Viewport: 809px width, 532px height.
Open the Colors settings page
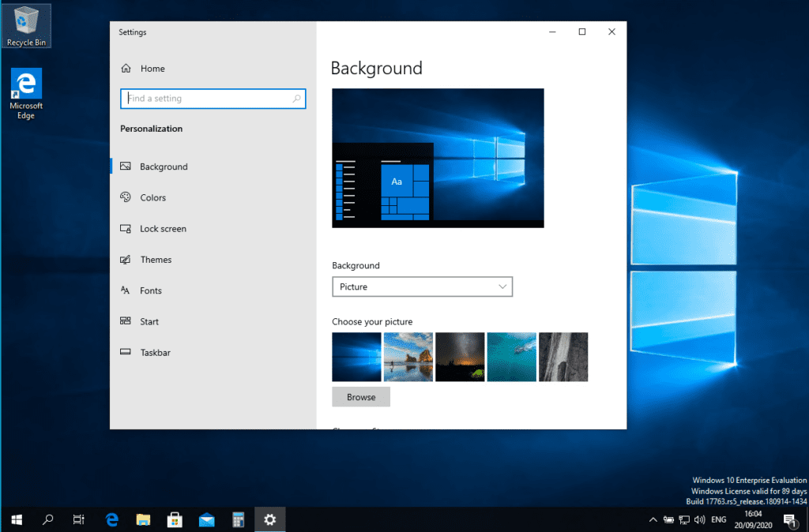[x=213, y=197]
